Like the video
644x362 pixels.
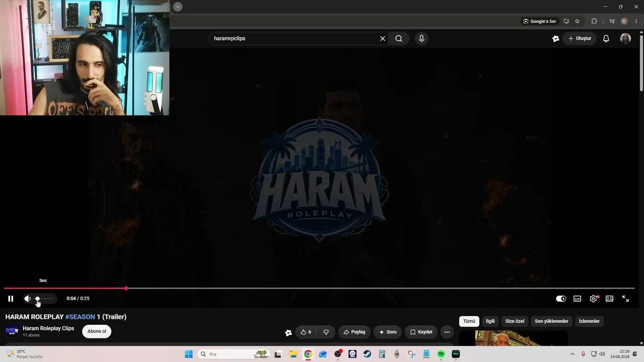coord(306,332)
